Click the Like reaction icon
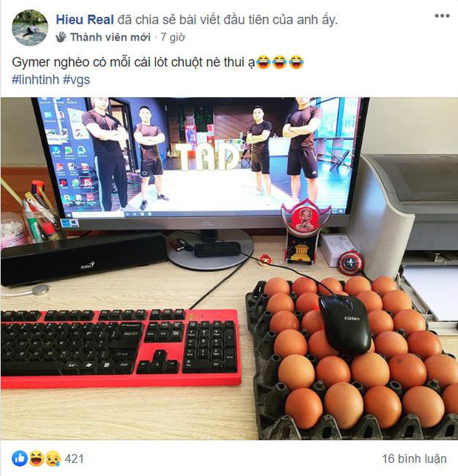Screen dimensions: 458x476 [x=20, y=458]
